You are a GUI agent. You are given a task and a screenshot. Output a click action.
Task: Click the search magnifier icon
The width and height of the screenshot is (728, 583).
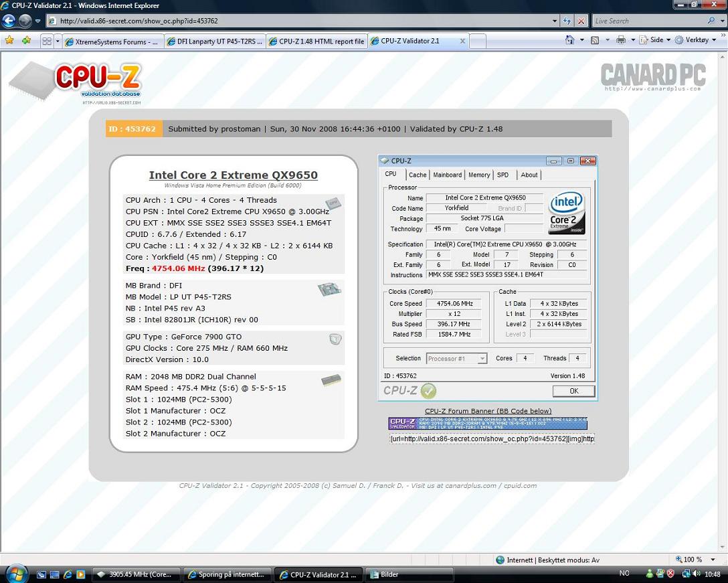click(711, 21)
